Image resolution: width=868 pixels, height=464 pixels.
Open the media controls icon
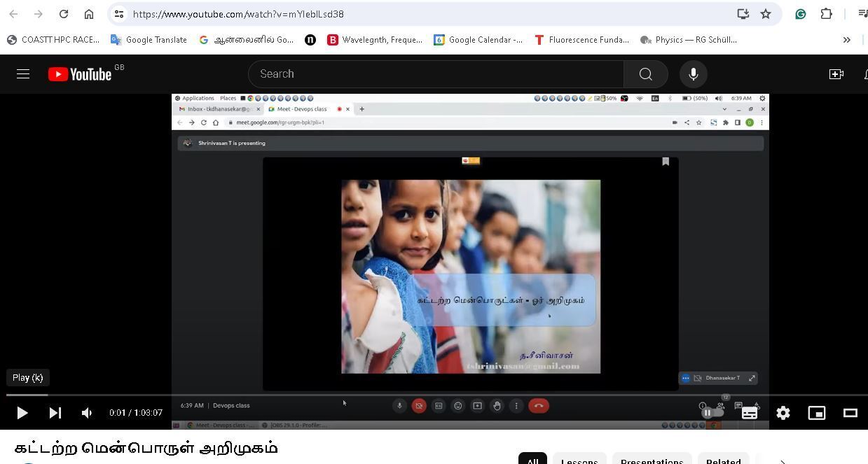[x=862, y=14]
